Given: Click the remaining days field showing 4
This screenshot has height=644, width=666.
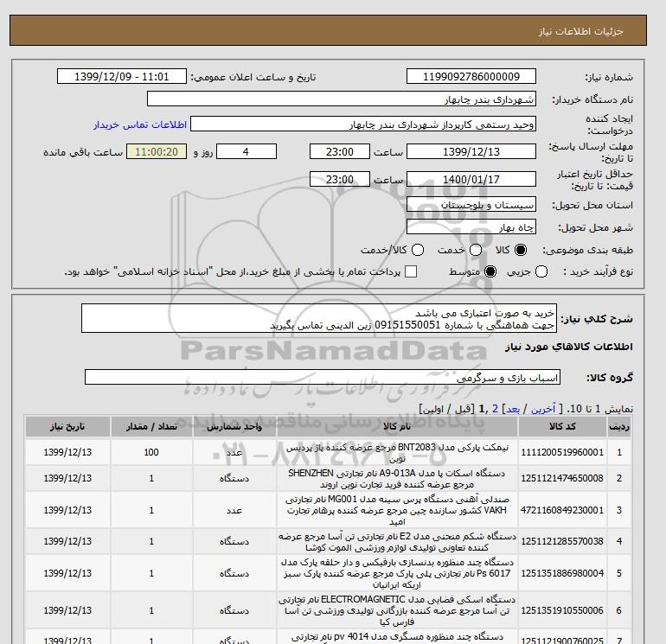Looking at the screenshot, I should pos(247,151).
